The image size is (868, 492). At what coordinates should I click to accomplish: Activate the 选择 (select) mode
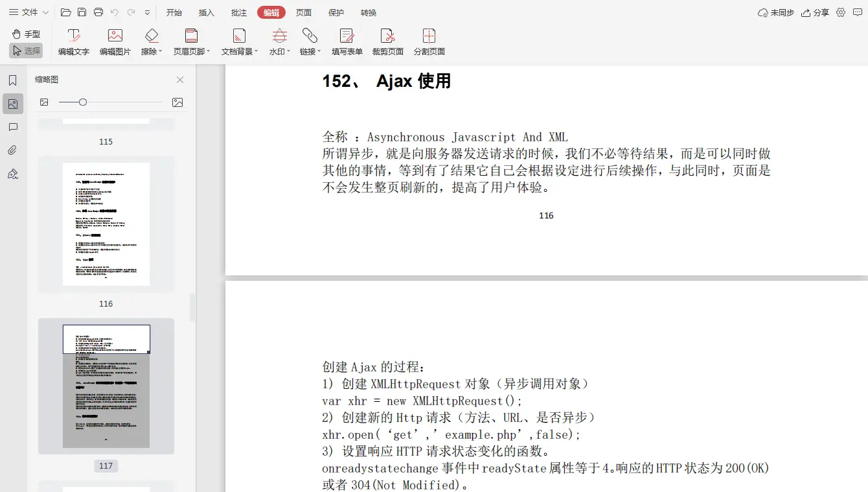click(26, 50)
